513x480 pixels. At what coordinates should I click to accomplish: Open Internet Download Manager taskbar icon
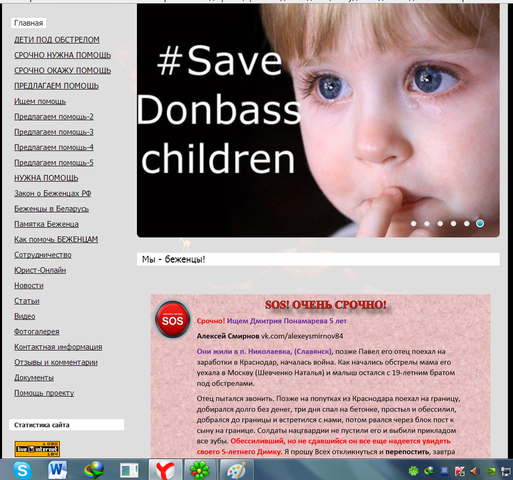pyautogui.click(x=94, y=470)
